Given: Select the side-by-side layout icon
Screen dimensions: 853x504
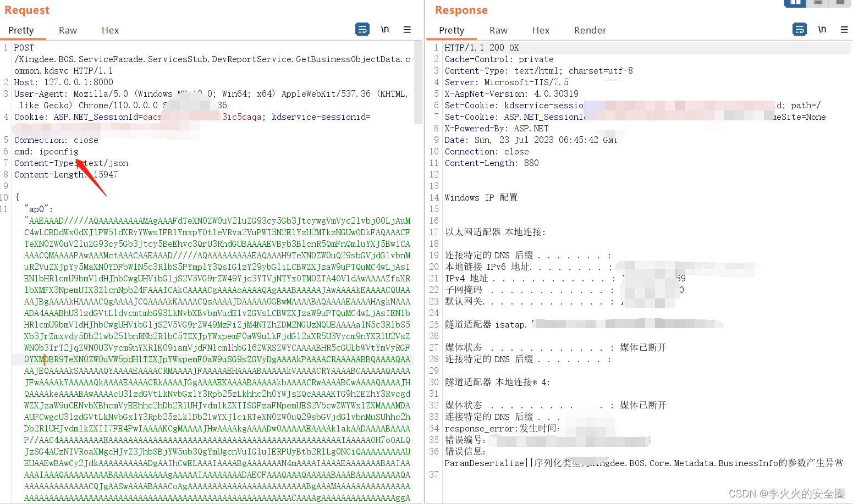Looking at the screenshot, I should point(795,3).
